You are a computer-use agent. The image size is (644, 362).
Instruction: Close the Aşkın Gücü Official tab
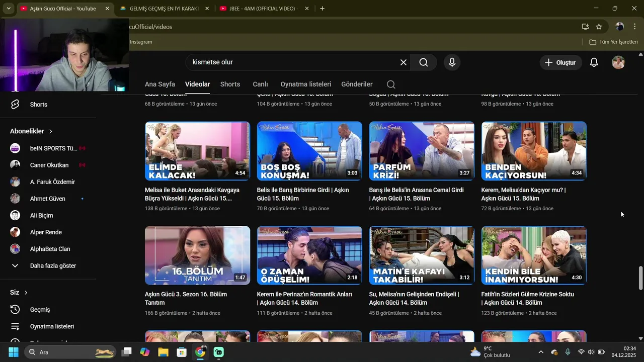click(x=107, y=9)
